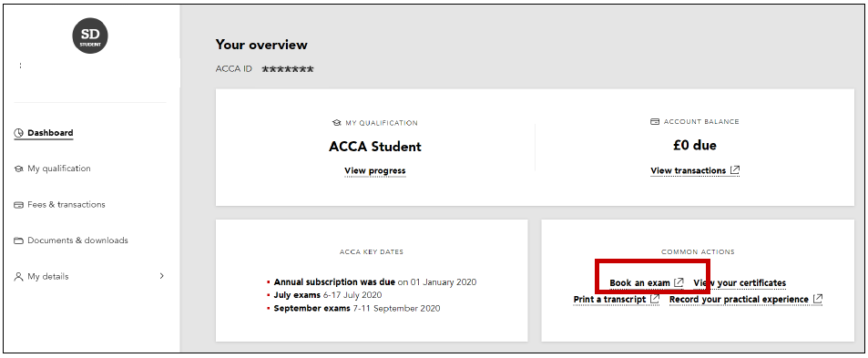Click the Dashboard clock icon in sidebar
Image resolution: width=868 pixels, height=358 pixels.
point(19,133)
